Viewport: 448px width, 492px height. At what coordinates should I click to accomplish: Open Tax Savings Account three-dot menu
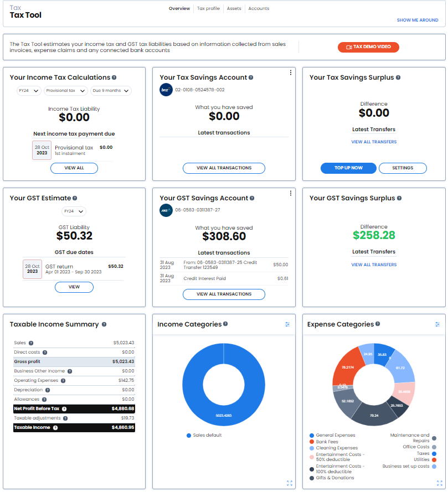tap(290, 72)
